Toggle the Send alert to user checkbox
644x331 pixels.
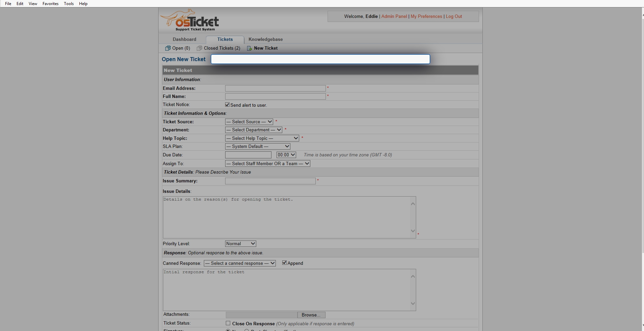pos(228,105)
